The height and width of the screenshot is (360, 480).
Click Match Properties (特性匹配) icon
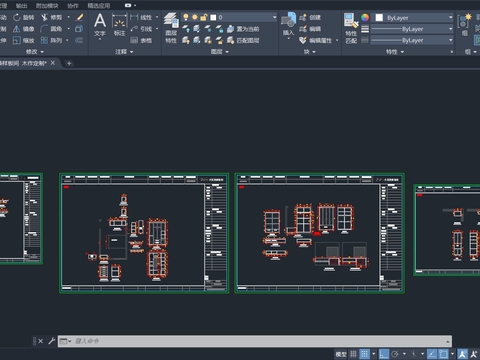(351, 28)
